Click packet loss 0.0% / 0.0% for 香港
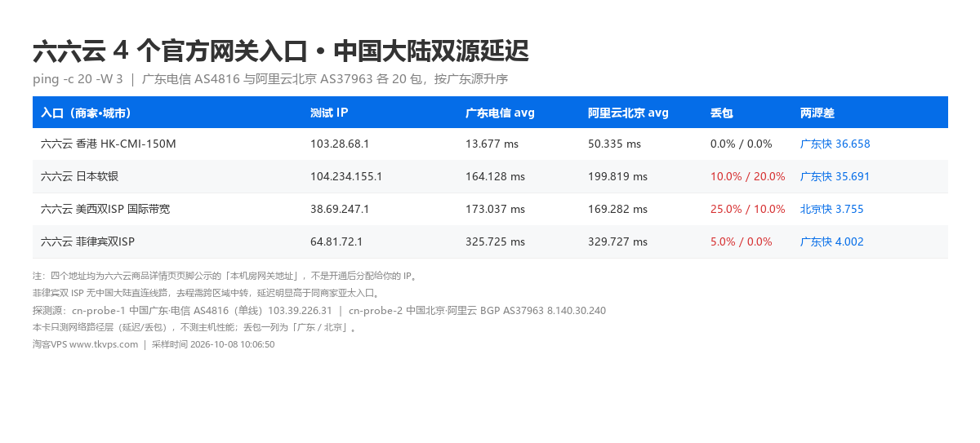Screen dimensions: 980x443 (742, 144)
